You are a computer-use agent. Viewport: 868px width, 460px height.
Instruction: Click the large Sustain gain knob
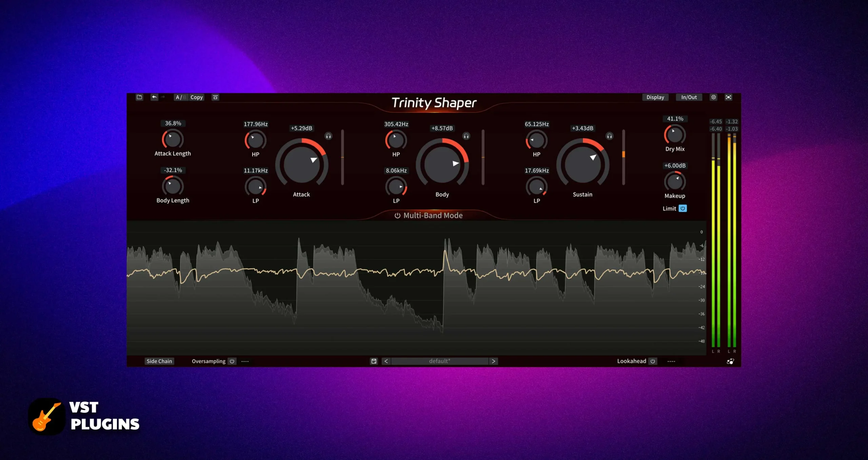[583, 165]
